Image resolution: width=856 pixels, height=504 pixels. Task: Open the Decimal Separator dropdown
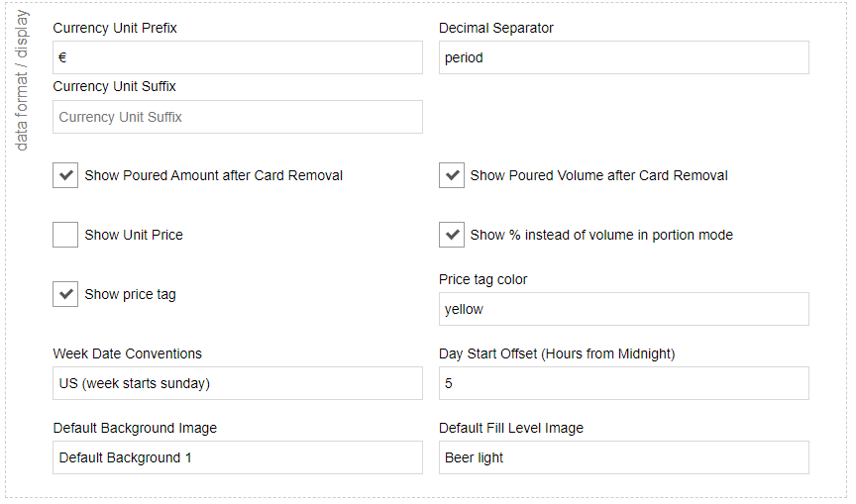(623, 57)
